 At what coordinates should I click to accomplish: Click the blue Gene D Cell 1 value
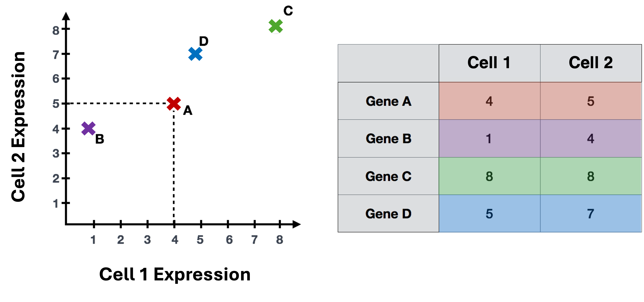(489, 214)
